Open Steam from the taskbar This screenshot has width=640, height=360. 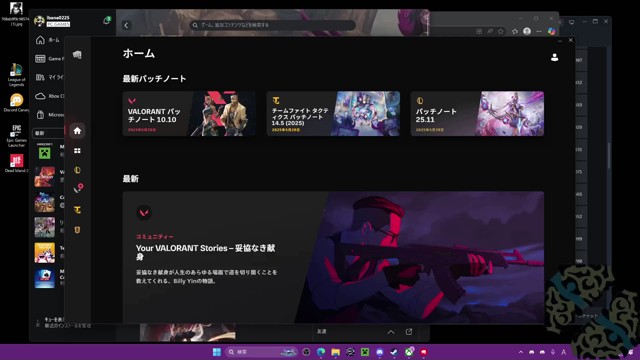(394, 352)
